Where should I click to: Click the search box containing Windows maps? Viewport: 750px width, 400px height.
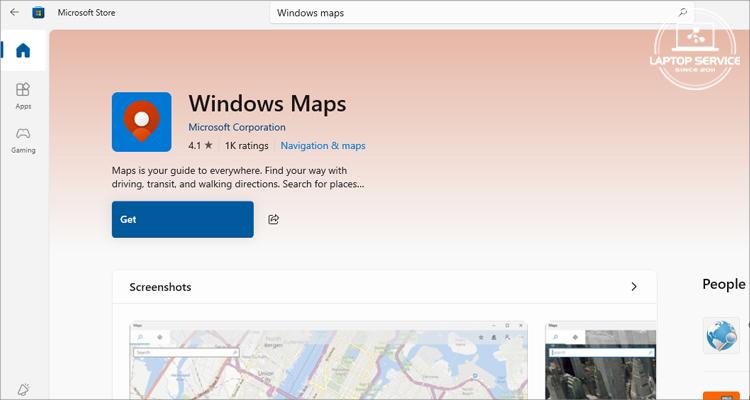click(x=482, y=12)
